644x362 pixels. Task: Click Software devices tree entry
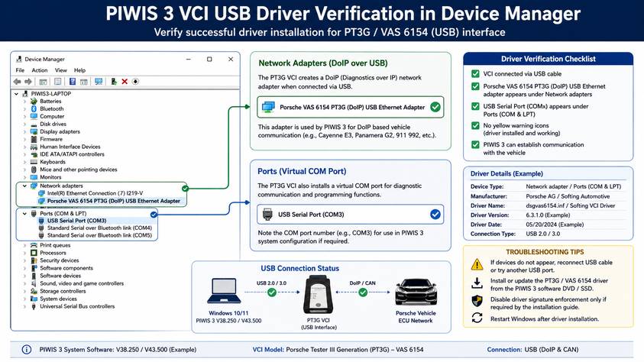coord(60,276)
